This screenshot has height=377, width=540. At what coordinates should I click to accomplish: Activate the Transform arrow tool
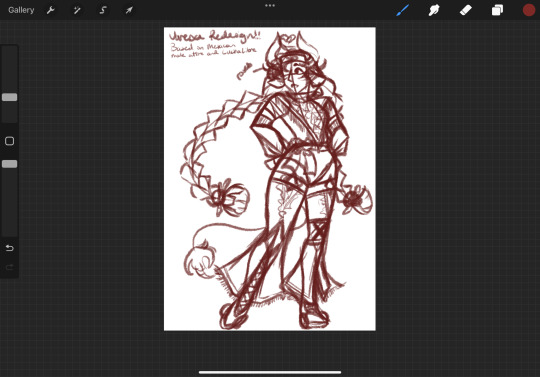click(129, 10)
